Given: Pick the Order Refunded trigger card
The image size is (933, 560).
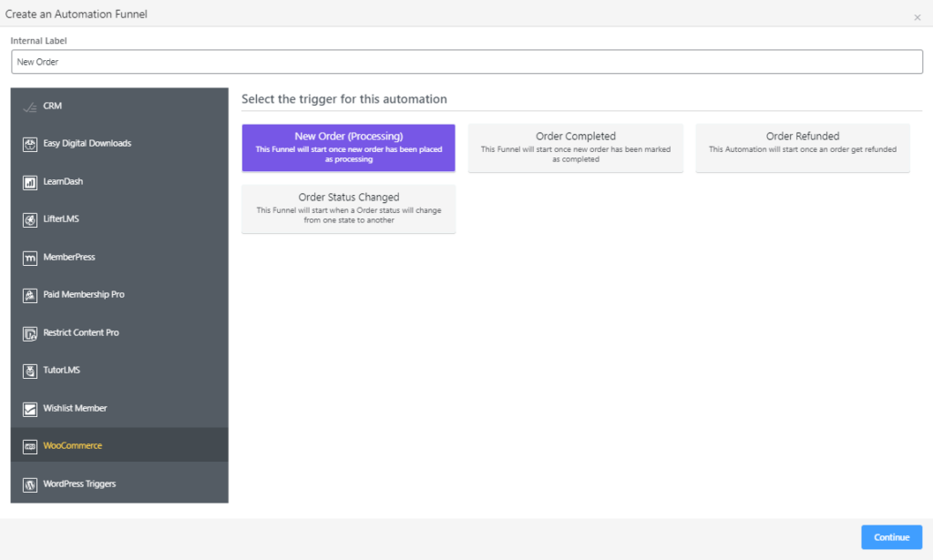Looking at the screenshot, I should pyautogui.click(x=803, y=148).
